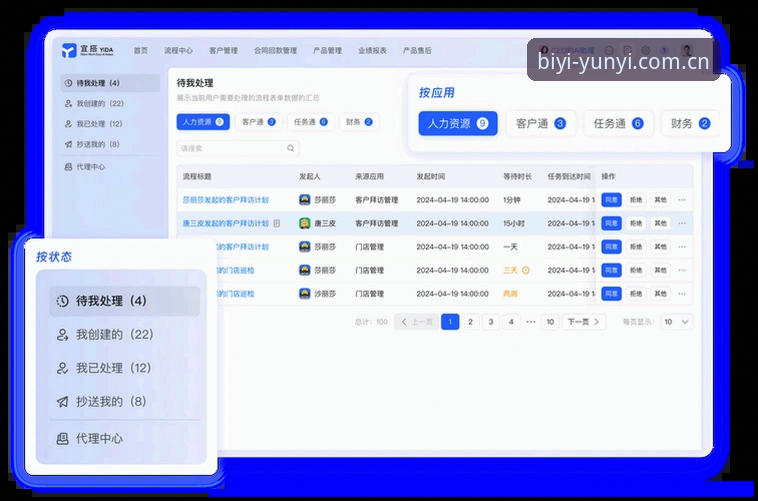
Task: Click 莎丽莎's avatar in the 一天 row
Action: (305, 247)
